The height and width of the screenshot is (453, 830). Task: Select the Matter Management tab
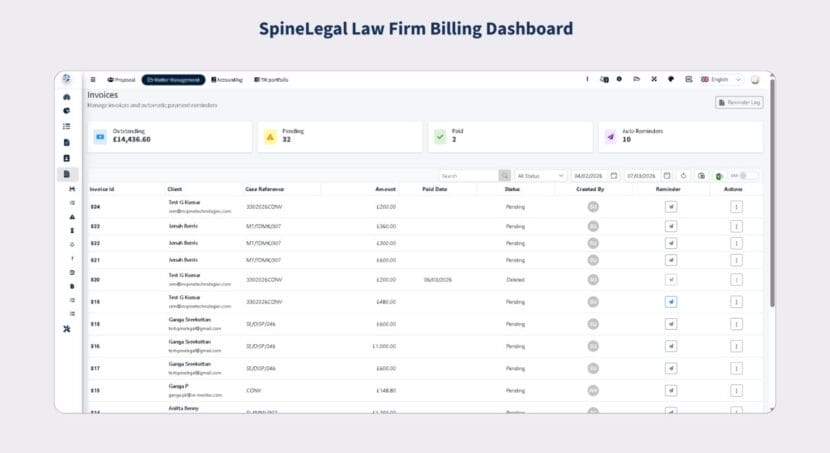point(174,80)
